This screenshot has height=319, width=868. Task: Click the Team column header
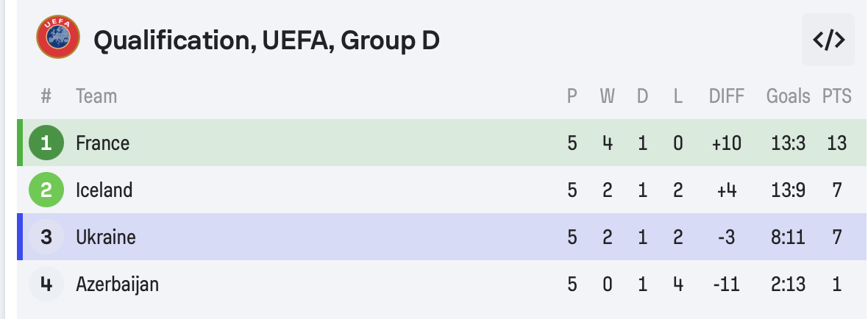click(96, 96)
